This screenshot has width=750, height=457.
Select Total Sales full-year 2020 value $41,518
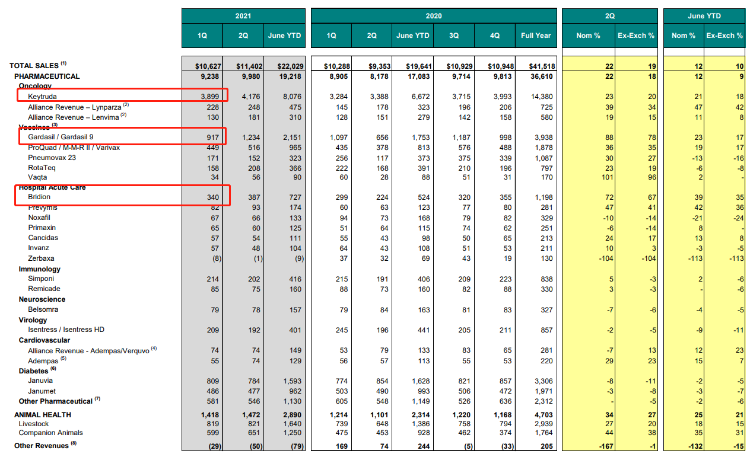(x=541, y=66)
